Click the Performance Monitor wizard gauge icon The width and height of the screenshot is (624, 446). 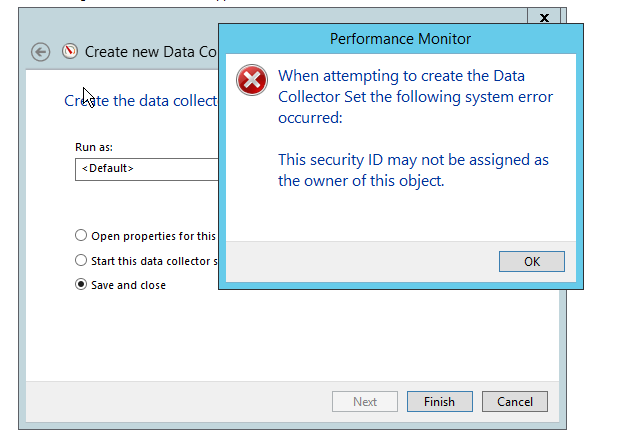click(70, 51)
